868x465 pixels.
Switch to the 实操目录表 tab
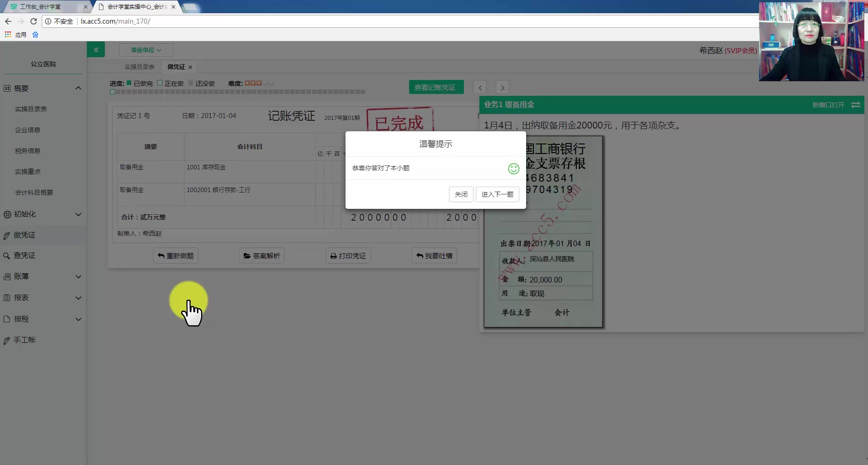coord(139,66)
